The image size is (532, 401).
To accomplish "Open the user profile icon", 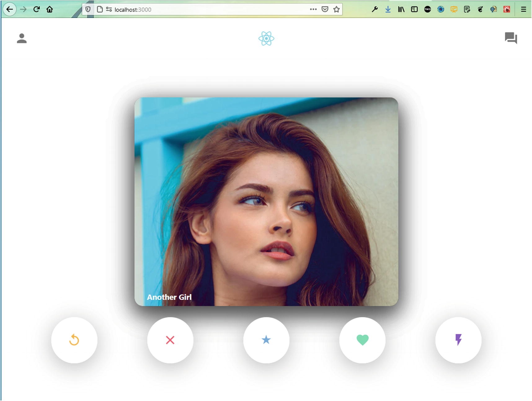I will point(22,38).
